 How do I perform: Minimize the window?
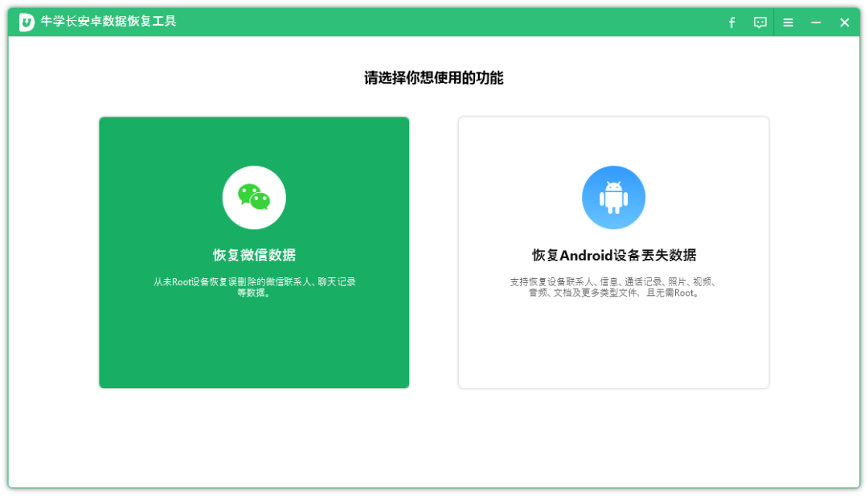[x=816, y=23]
